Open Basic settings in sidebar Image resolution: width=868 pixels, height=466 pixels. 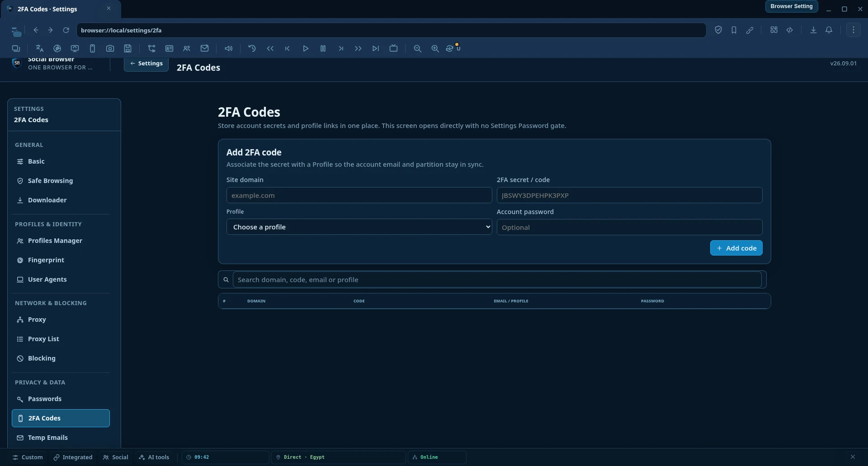(x=61, y=161)
